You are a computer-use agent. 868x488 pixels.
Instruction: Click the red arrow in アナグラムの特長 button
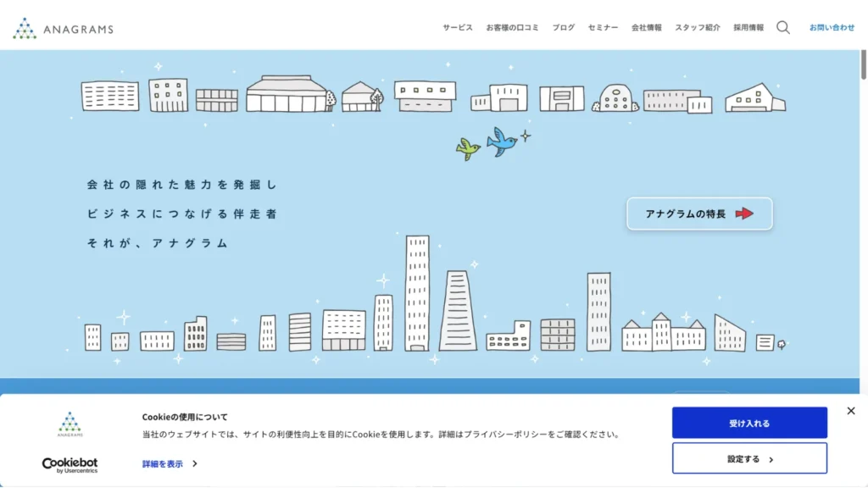(x=744, y=213)
